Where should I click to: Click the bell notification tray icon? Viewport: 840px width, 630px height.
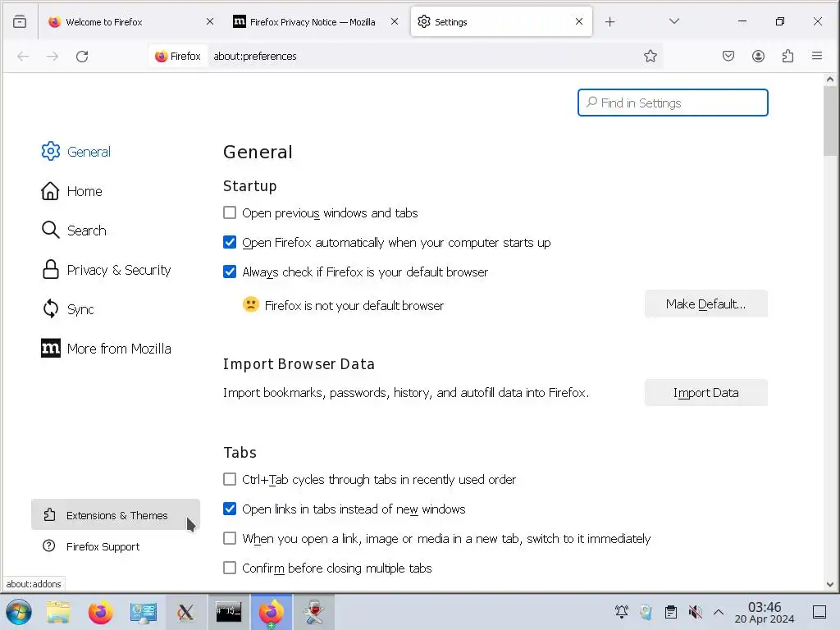click(622, 612)
